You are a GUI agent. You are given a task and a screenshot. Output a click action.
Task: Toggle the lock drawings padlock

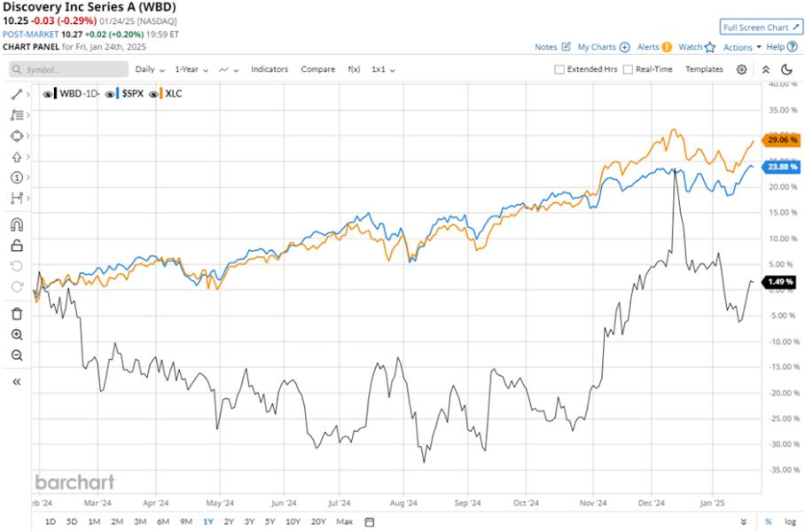pos(17,246)
